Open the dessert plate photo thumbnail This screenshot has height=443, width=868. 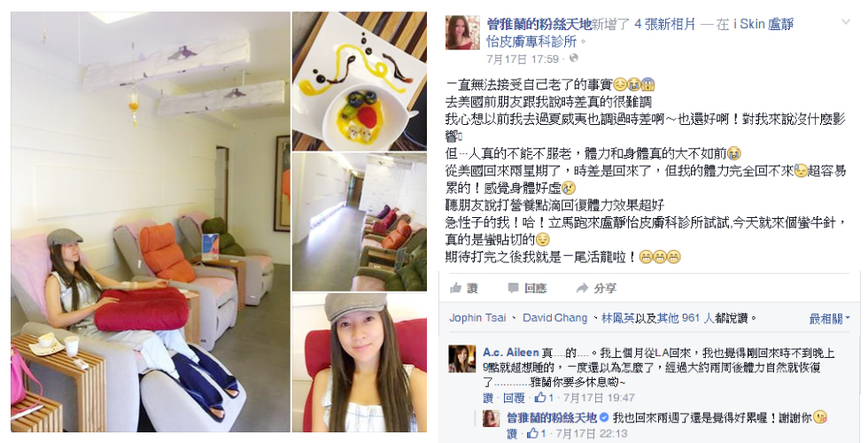click(360, 82)
